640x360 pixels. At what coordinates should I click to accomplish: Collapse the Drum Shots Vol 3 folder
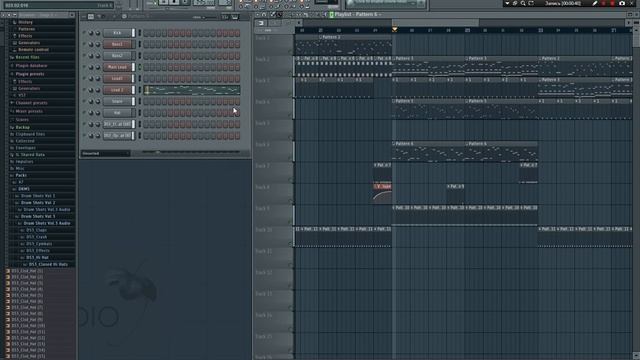coord(38,216)
